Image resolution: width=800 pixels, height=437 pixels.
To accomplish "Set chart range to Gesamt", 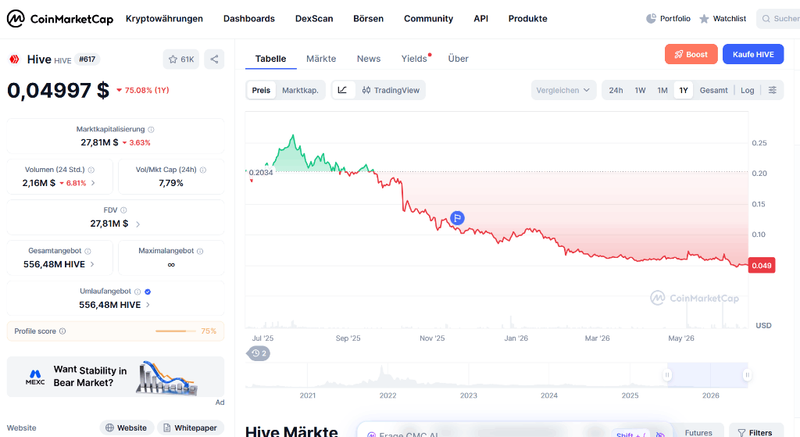I will coord(713,90).
